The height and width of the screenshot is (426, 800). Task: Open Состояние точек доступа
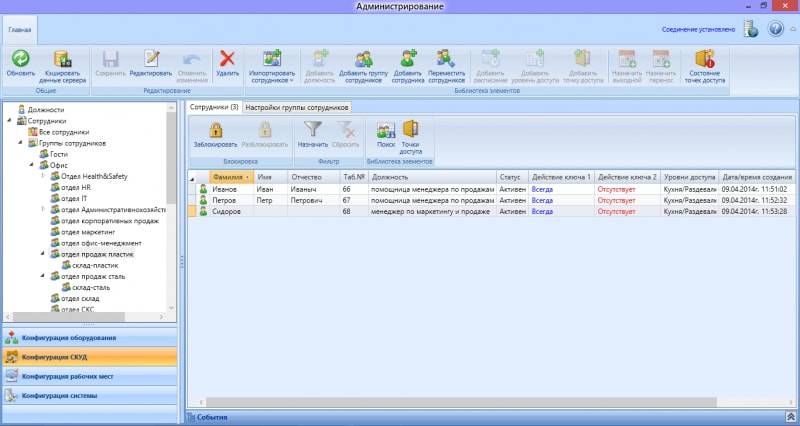pyautogui.click(x=705, y=66)
